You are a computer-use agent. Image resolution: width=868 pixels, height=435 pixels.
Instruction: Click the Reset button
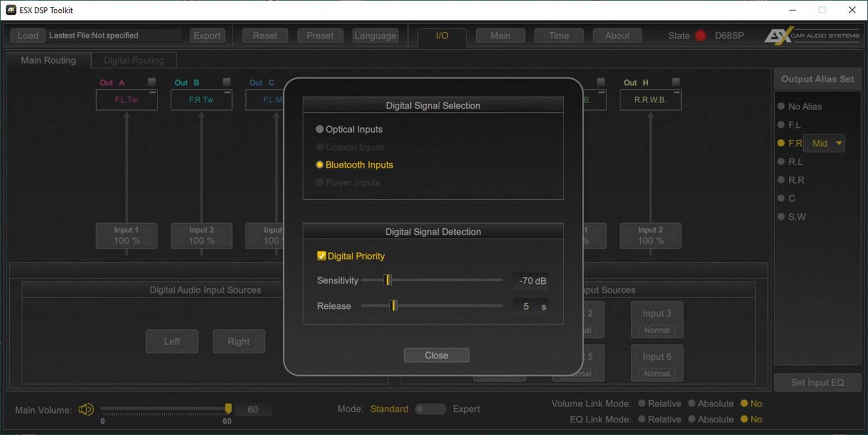(265, 35)
